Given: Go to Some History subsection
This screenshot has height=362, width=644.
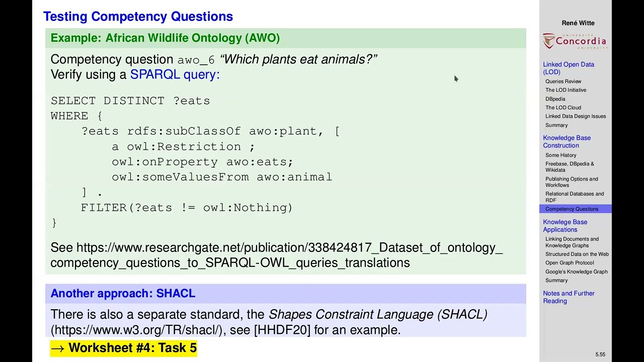Looking at the screenshot, I should (x=560, y=155).
